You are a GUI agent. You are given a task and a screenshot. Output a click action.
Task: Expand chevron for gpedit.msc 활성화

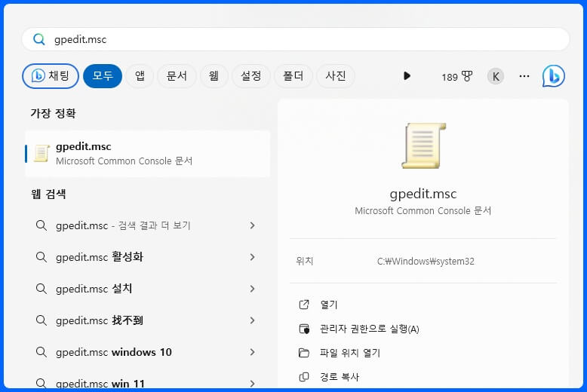click(252, 257)
